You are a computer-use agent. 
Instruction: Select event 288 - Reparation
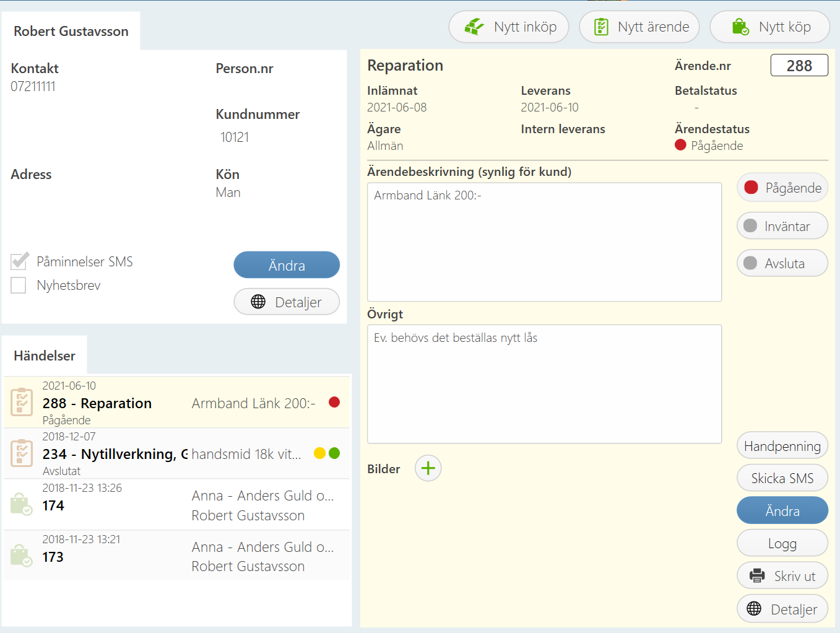point(176,402)
